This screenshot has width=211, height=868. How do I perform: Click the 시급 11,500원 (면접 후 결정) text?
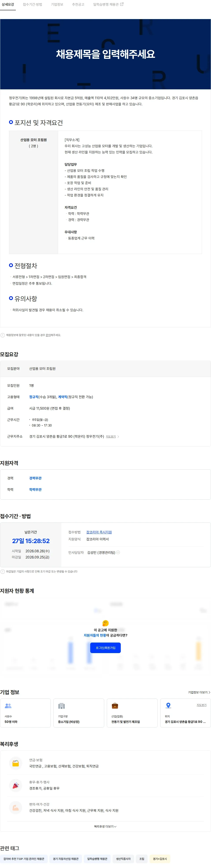(x=49, y=408)
